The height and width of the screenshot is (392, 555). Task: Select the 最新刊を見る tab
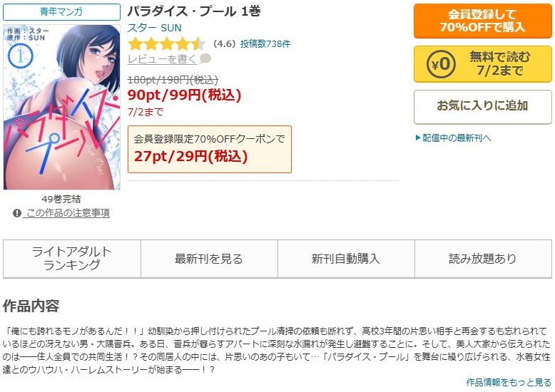(x=209, y=259)
